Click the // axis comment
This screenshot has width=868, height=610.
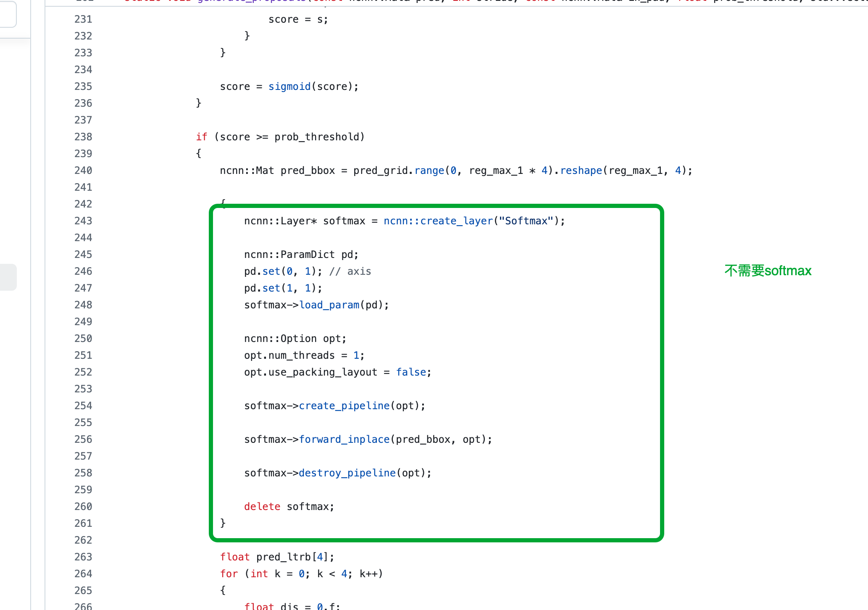350,271
